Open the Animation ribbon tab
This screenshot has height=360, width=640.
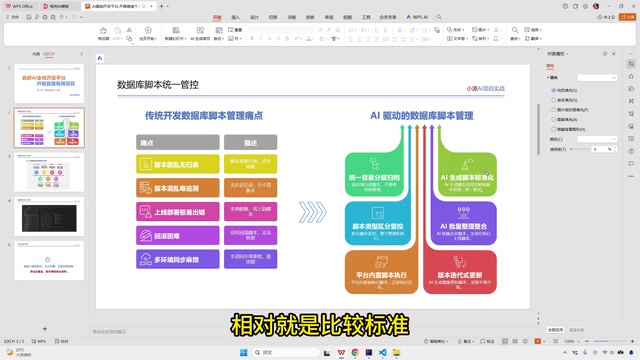click(291, 17)
